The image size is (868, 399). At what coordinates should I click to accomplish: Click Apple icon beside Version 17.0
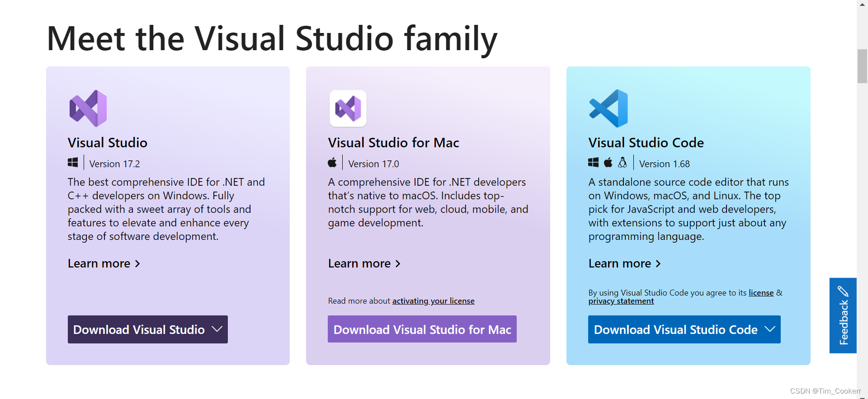pyautogui.click(x=332, y=162)
